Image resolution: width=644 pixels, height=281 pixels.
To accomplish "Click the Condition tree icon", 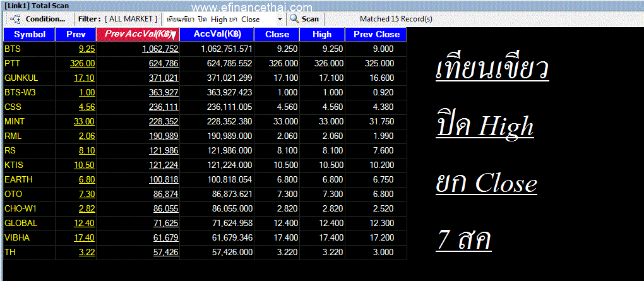I will click(15, 19).
